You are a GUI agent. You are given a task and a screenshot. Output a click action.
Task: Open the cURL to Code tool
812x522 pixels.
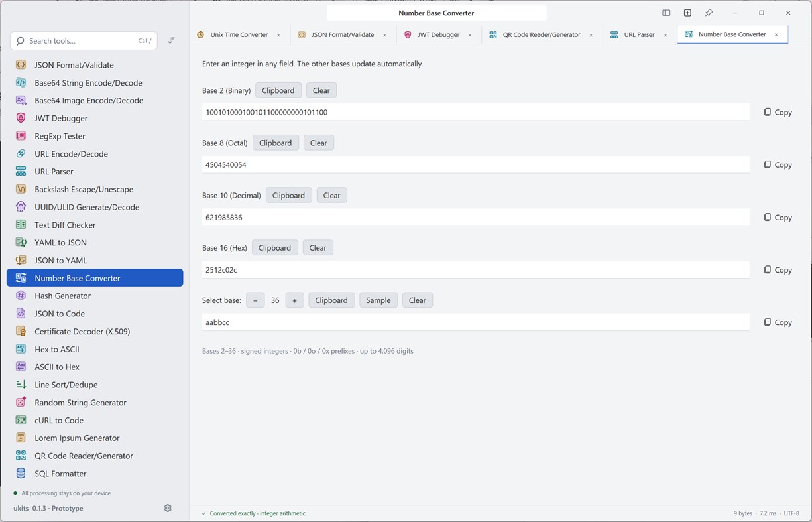point(95,421)
